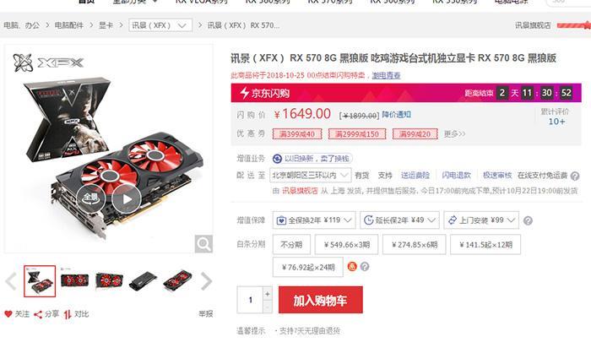Expand the 讯景（XFX）breadcrumb dropdown

point(160,25)
